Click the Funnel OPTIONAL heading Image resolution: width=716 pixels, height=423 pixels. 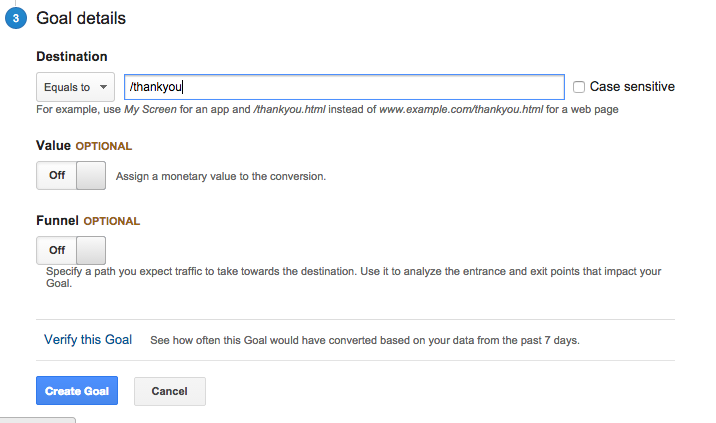(x=88, y=221)
